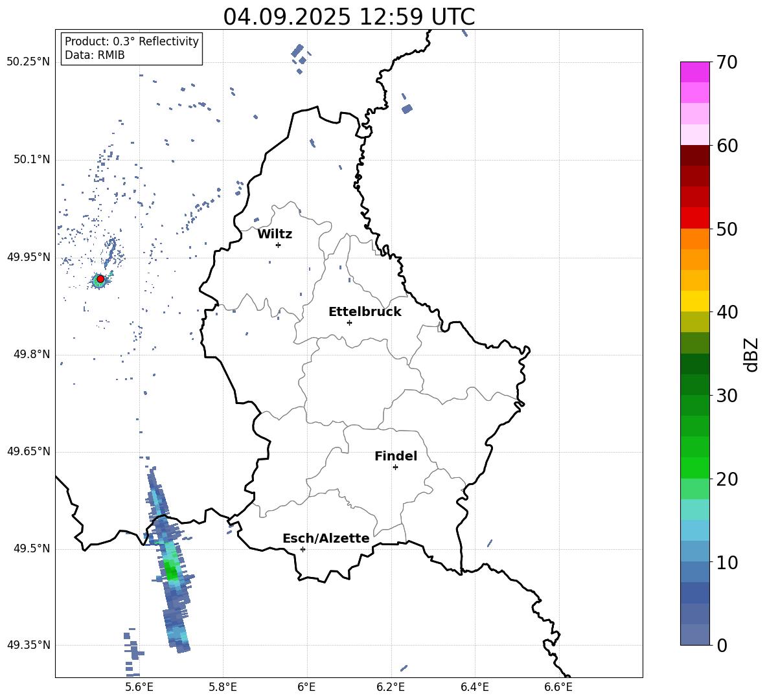Click the colorbar tick label 40
Viewport: 767px width, 700px height.
pyautogui.click(x=727, y=312)
